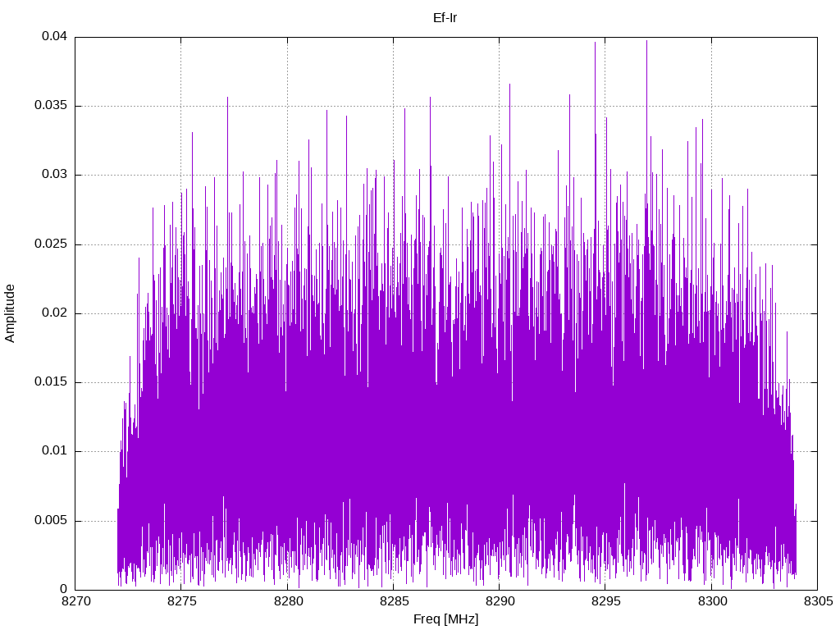The image size is (840, 630).
Task: Click the 8305 x-axis tick label
Action: point(818,601)
